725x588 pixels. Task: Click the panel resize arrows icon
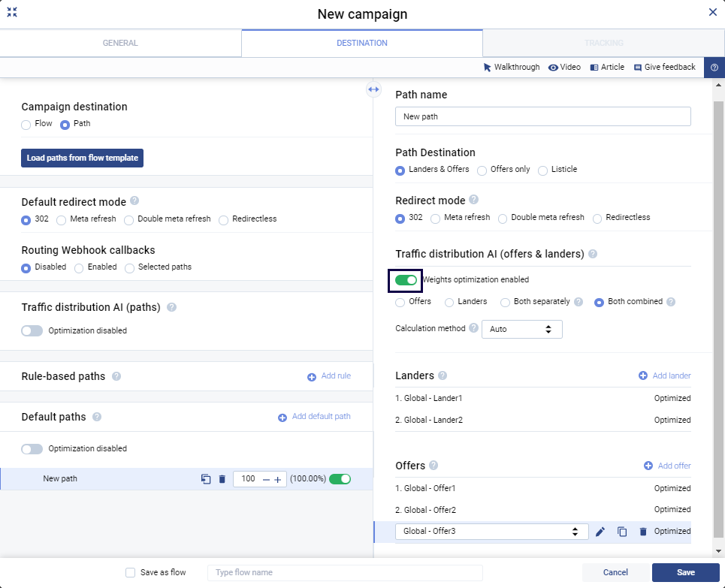pyautogui.click(x=373, y=89)
